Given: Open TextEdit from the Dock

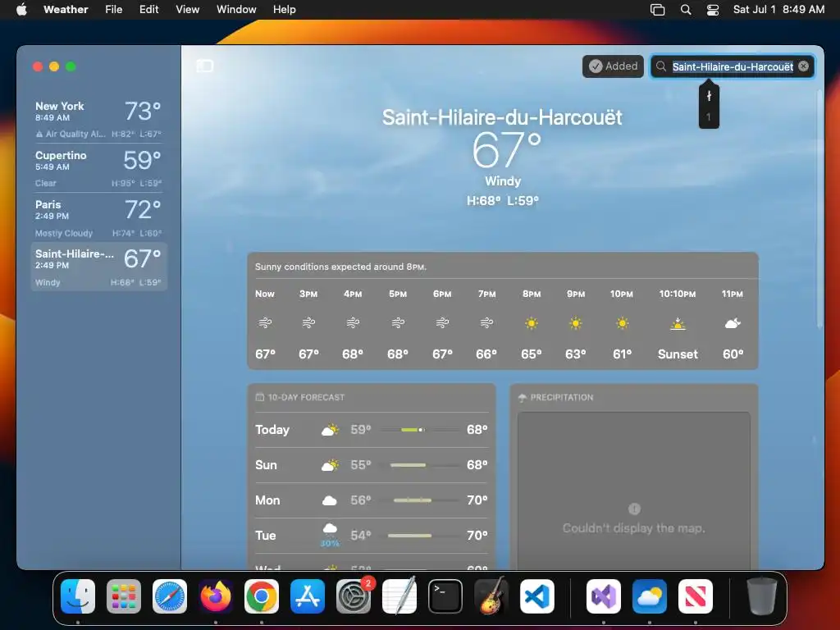Looking at the screenshot, I should (x=399, y=596).
